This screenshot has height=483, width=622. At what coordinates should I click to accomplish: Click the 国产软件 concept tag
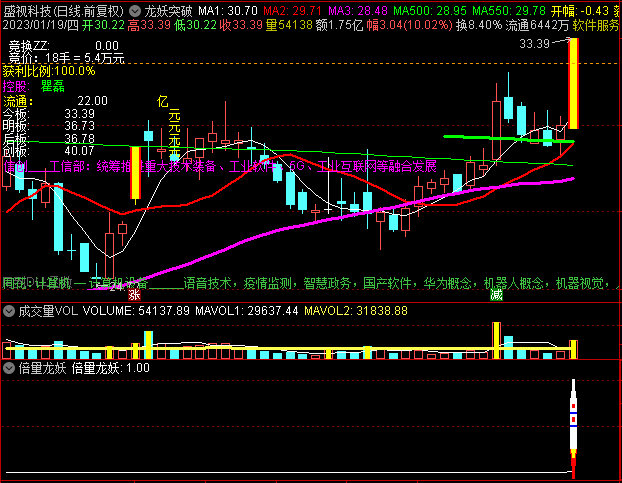click(387, 283)
